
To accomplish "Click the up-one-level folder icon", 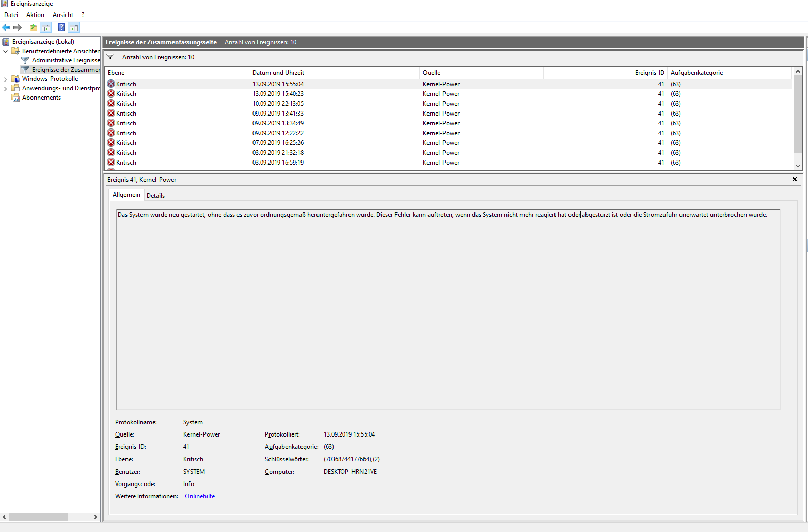I will tap(34, 28).
